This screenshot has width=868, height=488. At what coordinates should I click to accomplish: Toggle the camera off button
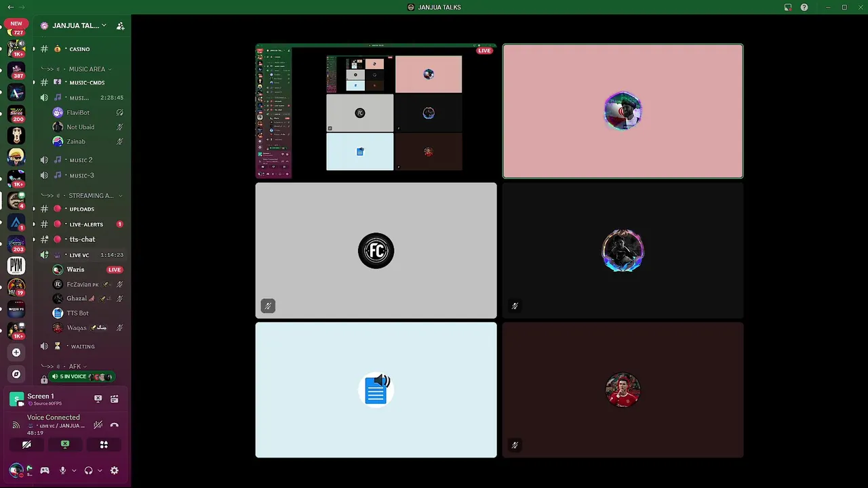click(x=26, y=445)
